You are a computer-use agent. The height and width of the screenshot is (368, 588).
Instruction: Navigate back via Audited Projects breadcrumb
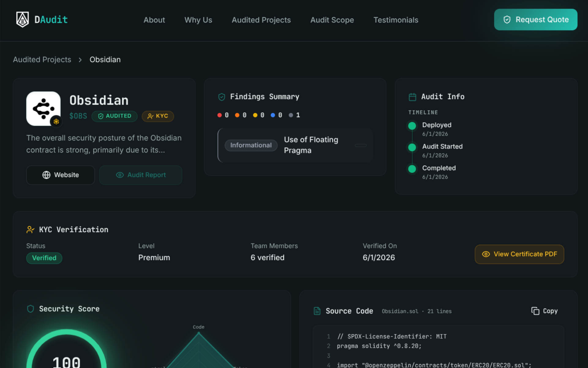(x=42, y=59)
